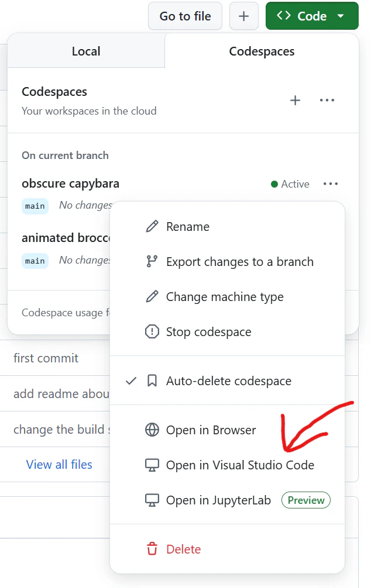
Task: Click the Stop codespace alert icon
Action: click(152, 331)
